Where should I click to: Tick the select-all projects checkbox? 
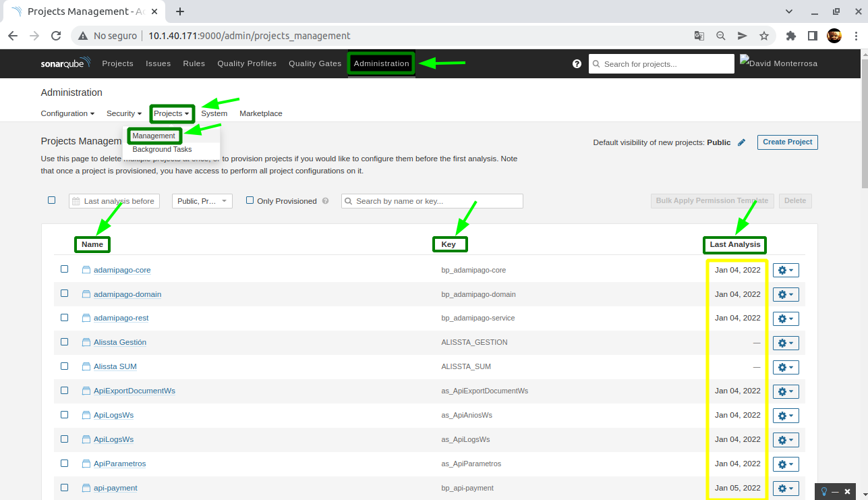pos(52,200)
